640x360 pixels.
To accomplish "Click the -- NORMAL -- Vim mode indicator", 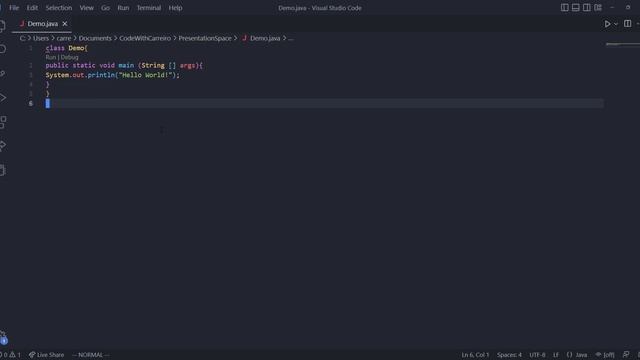I will [90, 355].
